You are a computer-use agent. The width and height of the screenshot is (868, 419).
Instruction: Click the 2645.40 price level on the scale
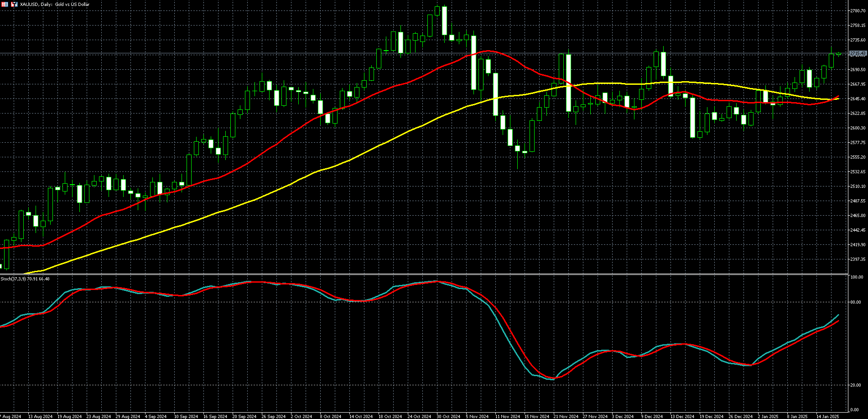(858, 98)
